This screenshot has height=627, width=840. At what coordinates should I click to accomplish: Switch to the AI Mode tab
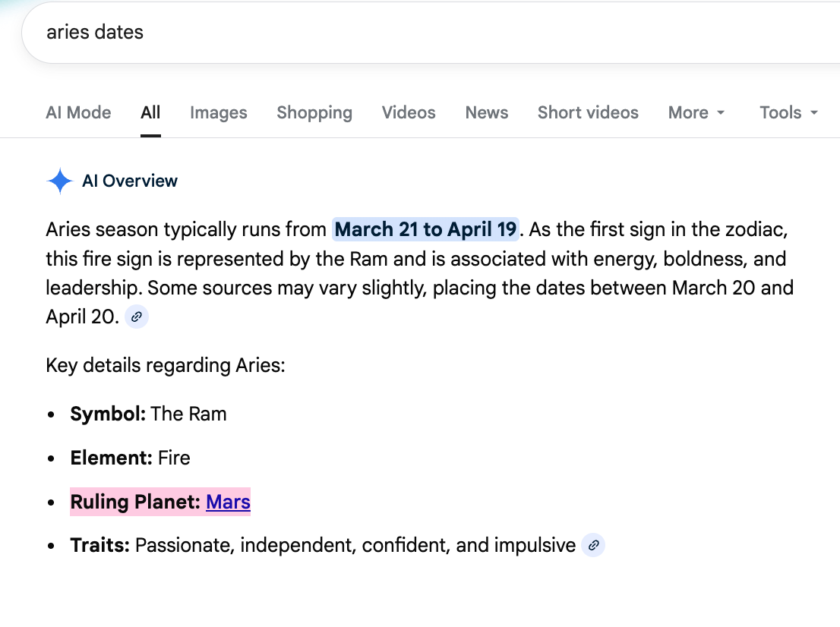[x=78, y=113]
